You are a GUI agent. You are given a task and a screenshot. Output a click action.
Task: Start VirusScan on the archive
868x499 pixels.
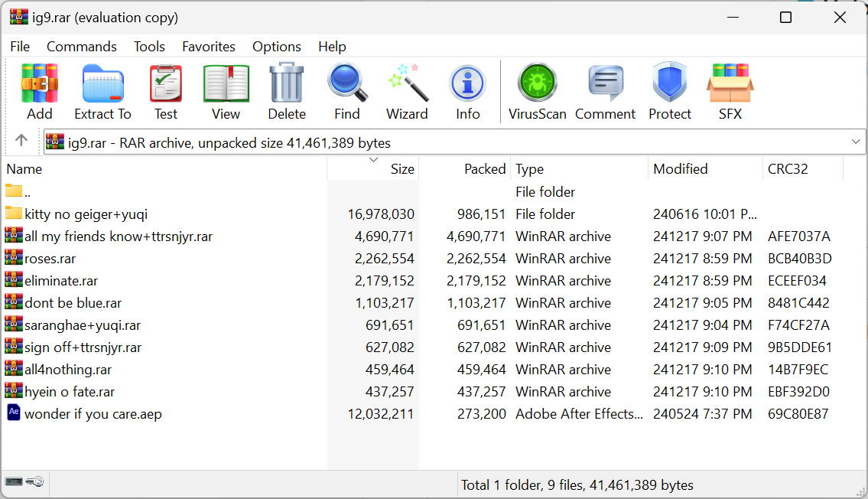pos(537,92)
